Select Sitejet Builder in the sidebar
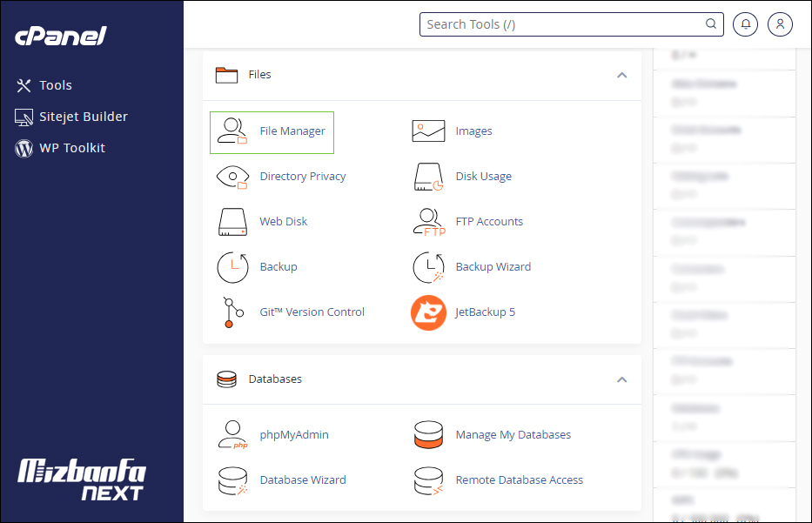This screenshot has width=812, height=523. tap(84, 117)
